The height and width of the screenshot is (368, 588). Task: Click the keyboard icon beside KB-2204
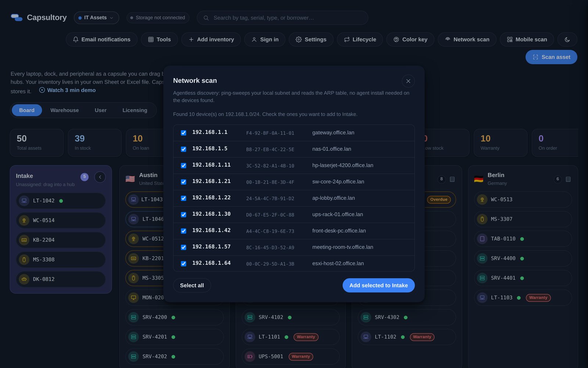[24, 240]
